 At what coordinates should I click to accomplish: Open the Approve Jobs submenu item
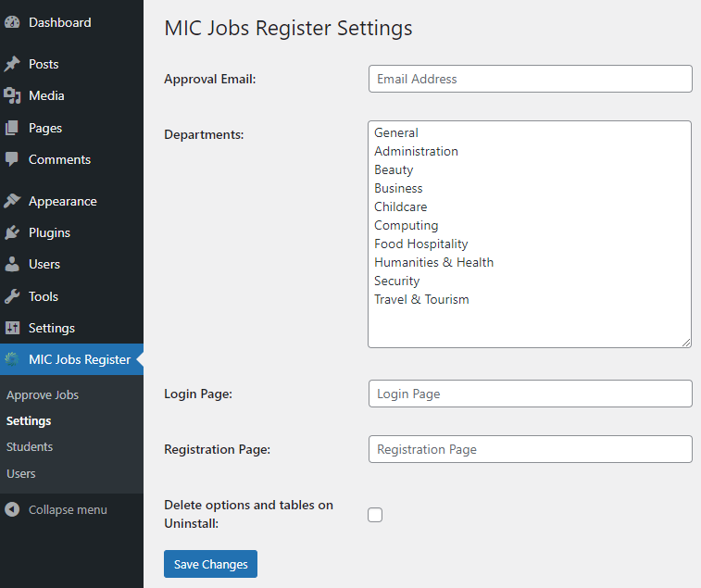tap(43, 394)
